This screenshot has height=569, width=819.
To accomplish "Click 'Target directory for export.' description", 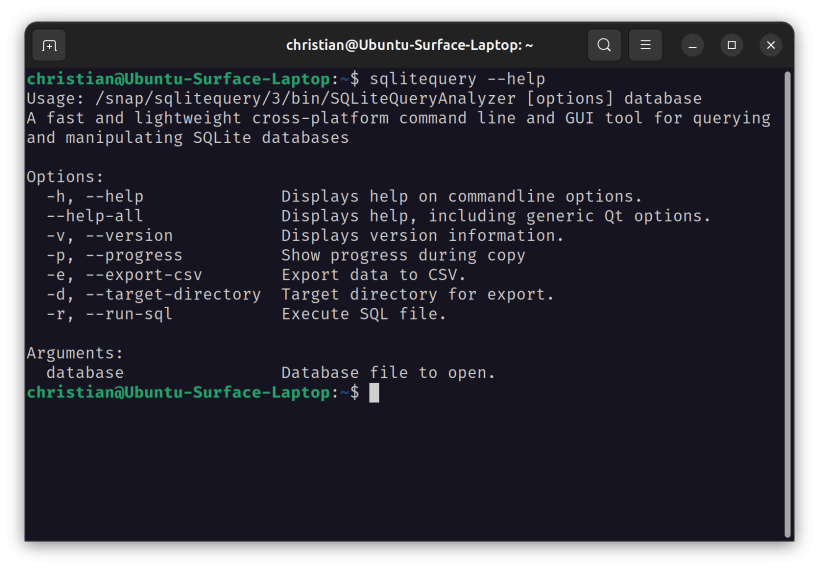I will point(418,295).
